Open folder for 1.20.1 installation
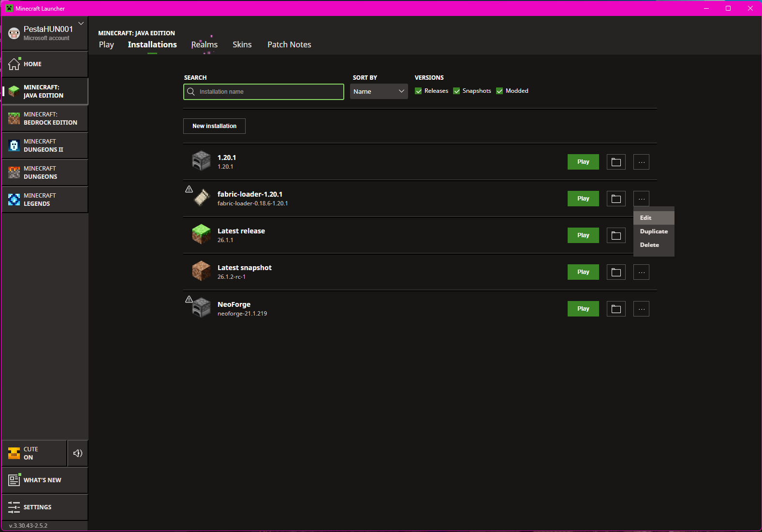The width and height of the screenshot is (762, 532). pos(616,162)
